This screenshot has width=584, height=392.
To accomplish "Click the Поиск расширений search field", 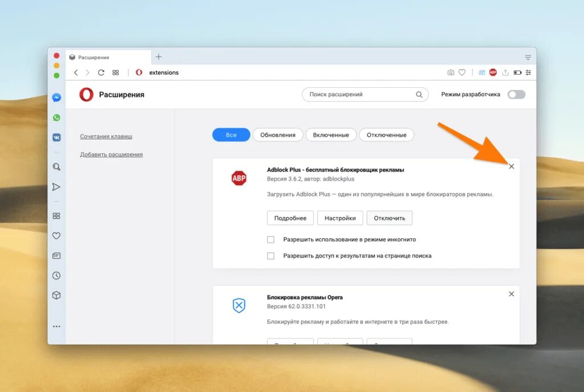I will pos(365,94).
